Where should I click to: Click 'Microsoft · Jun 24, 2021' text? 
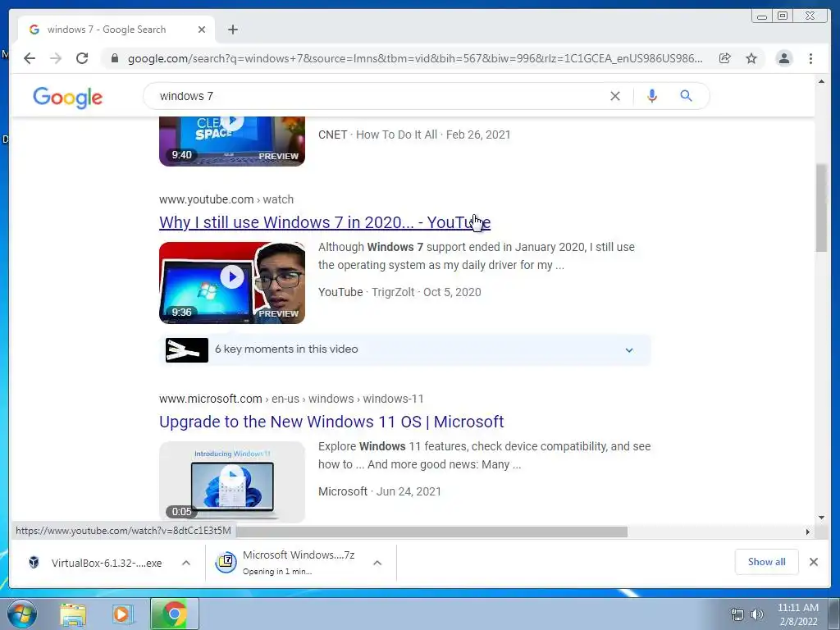tap(379, 491)
